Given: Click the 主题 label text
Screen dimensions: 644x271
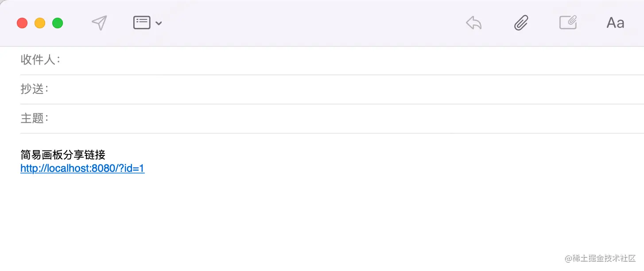Looking at the screenshot, I should click(x=32, y=119).
